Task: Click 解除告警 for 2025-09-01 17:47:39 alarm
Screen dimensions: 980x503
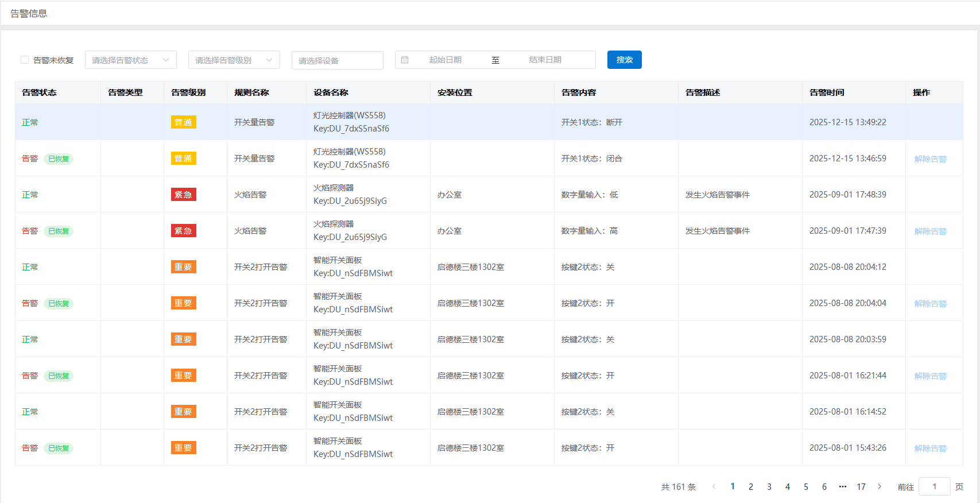Action: pyautogui.click(x=930, y=231)
